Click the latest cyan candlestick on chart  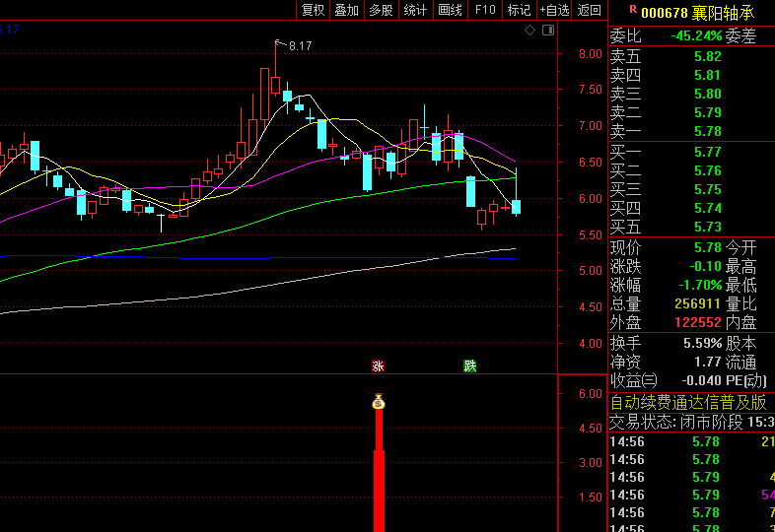coord(516,207)
